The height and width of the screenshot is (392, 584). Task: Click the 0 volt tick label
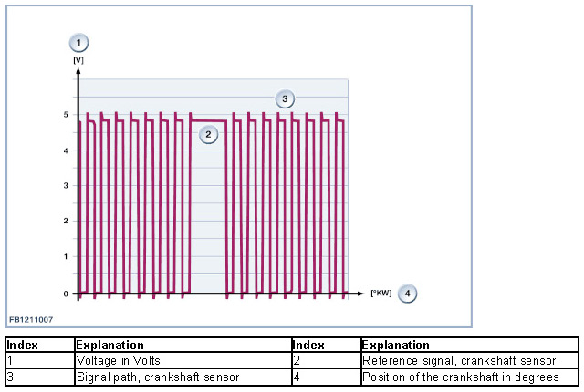click(x=65, y=294)
